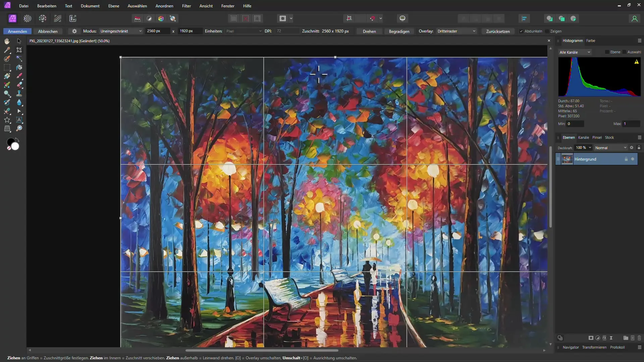Enable the Auswahl histogram checkbox

(x=624, y=52)
